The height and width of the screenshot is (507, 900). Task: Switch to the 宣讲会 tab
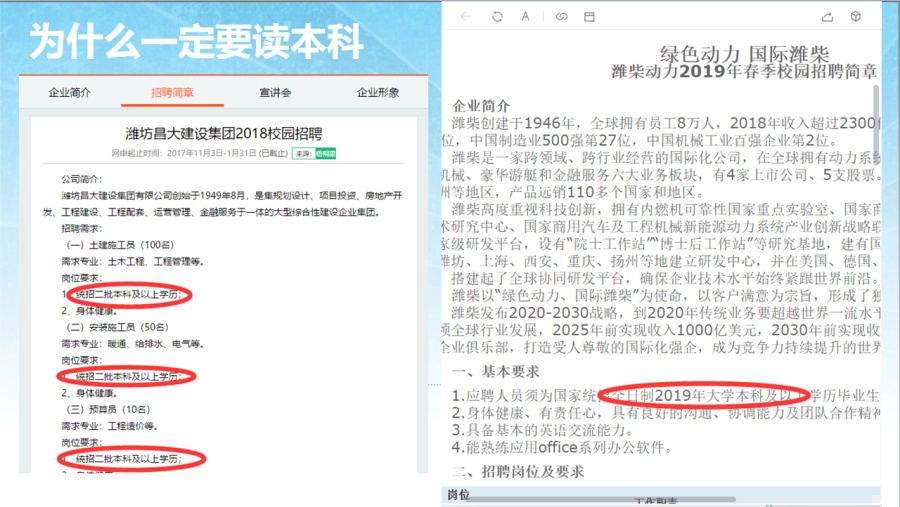[275, 92]
